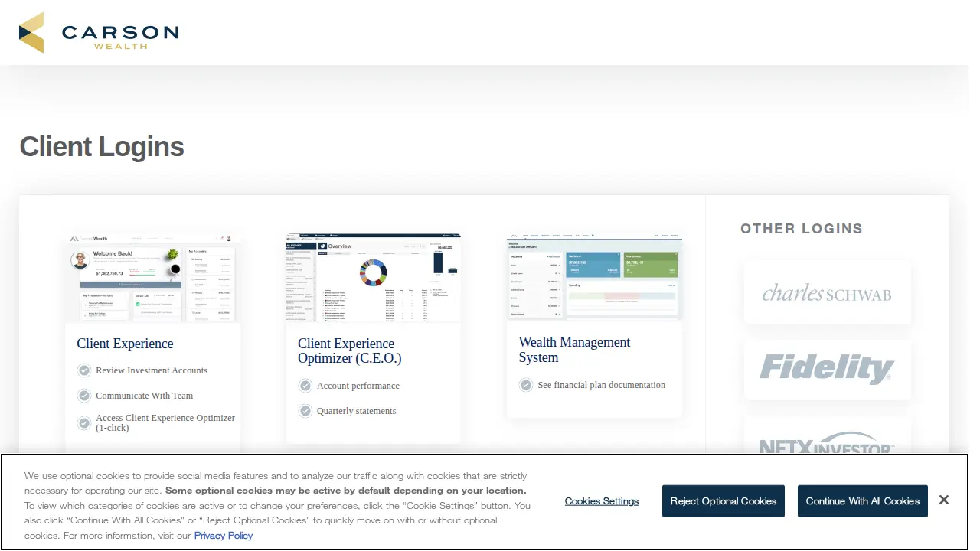
Task: Open the NetX Investor login
Action: pos(828,436)
